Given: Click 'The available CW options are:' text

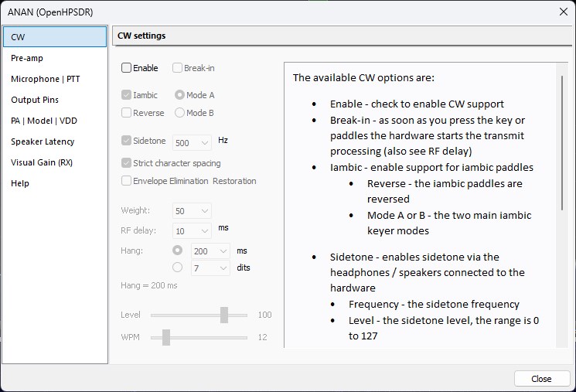Looking at the screenshot, I should tap(363, 78).
